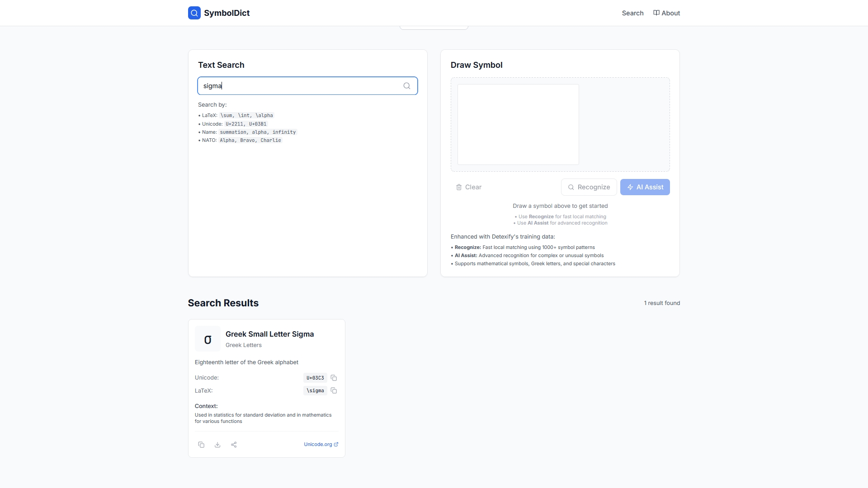Click the SymbolDict brand name
Screen dimensions: 868x488
(226, 13)
